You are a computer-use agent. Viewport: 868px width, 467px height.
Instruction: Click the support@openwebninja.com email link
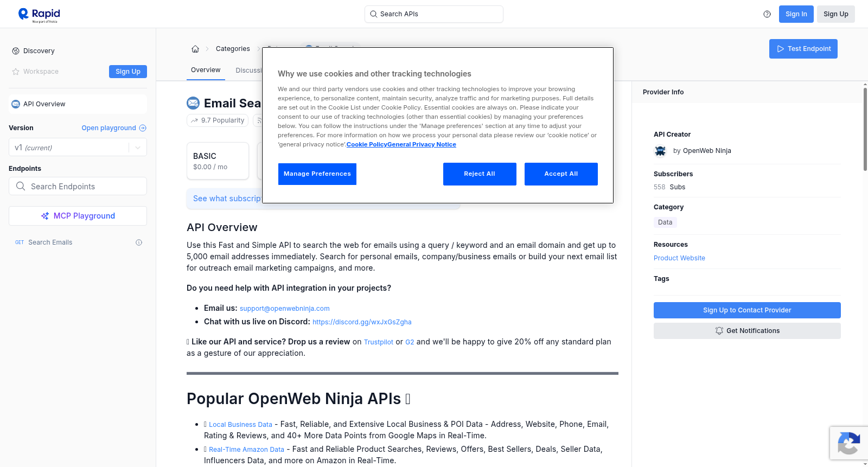(x=285, y=309)
